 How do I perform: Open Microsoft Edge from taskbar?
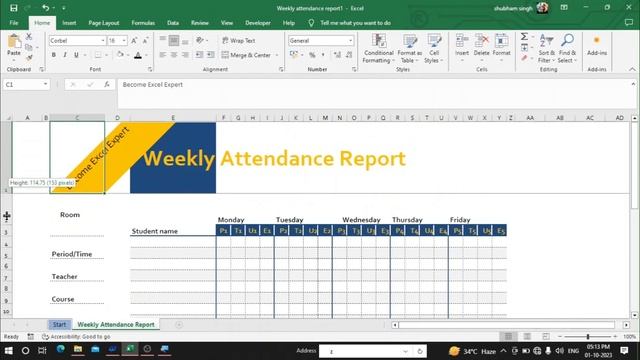click(60, 349)
